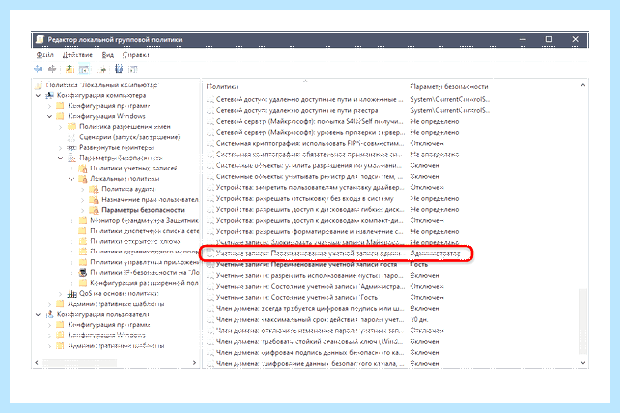Open the Help toolbar icon
Viewport: 620px width, 413px height.
click(119, 69)
